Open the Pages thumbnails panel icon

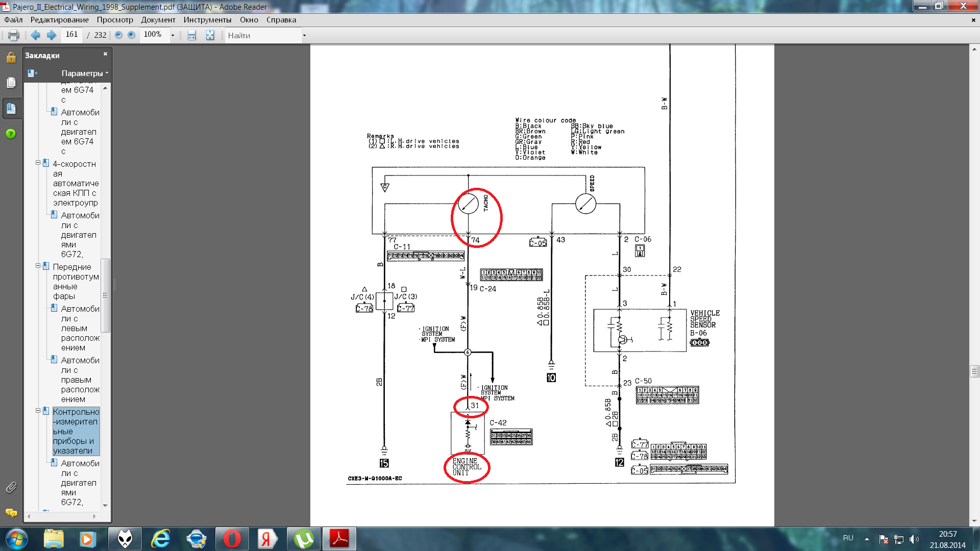click(x=11, y=83)
